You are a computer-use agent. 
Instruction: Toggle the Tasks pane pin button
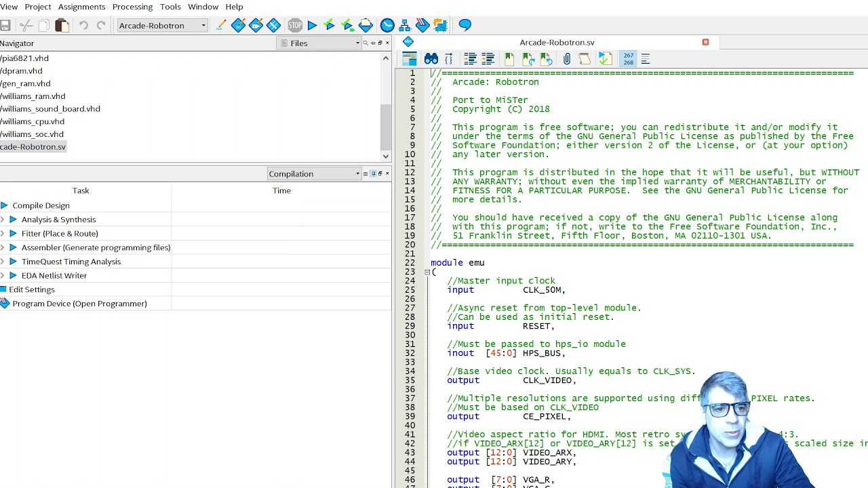pos(372,174)
